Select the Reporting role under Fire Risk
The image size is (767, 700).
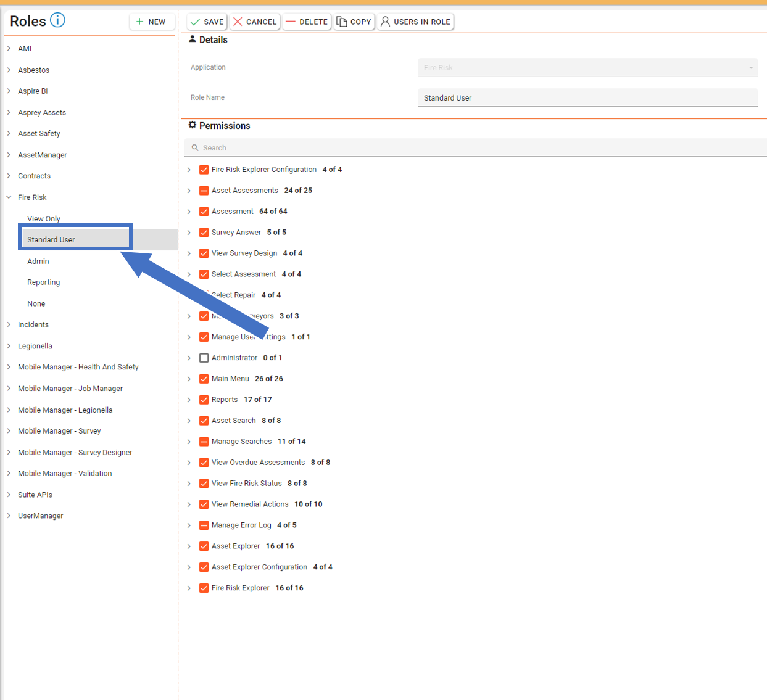tap(44, 282)
